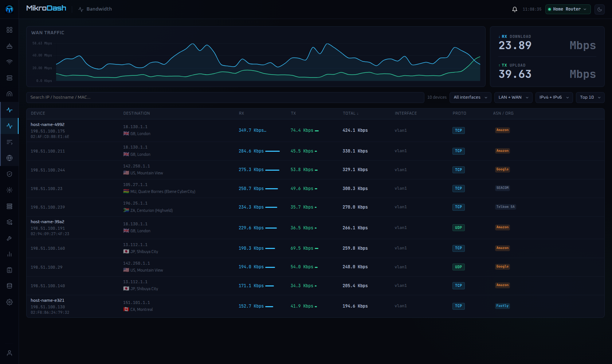The height and width of the screenshot is (364, 612).
Task: Open the wrench tools icon in sidebar
Action: pos(9,238)
